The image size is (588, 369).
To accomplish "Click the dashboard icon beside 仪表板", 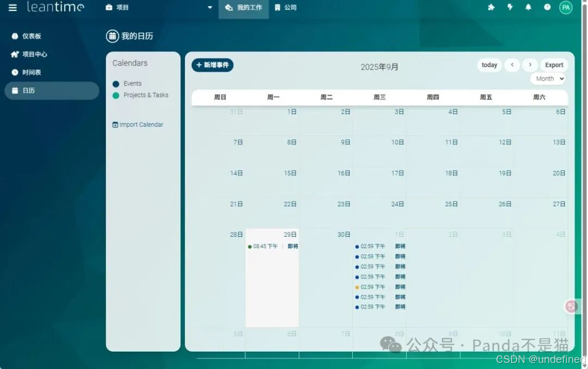I will click(15, 36).
